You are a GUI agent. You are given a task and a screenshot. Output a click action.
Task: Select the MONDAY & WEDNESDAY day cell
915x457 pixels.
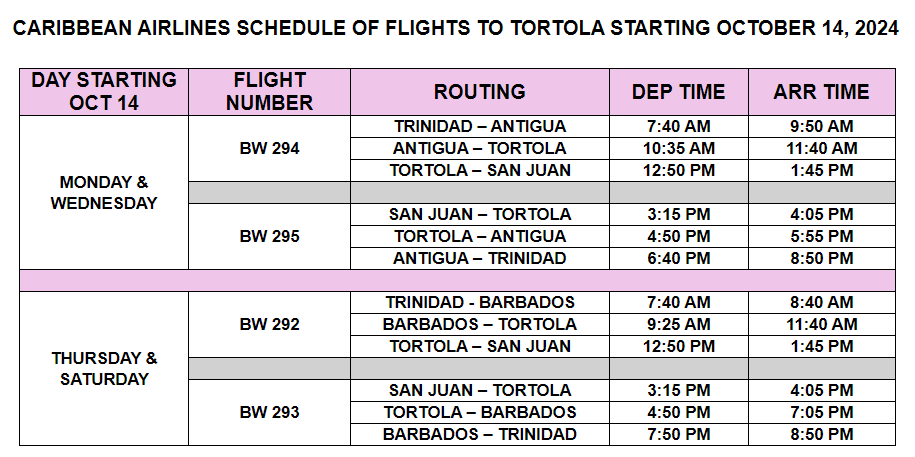tap(104, 193)
